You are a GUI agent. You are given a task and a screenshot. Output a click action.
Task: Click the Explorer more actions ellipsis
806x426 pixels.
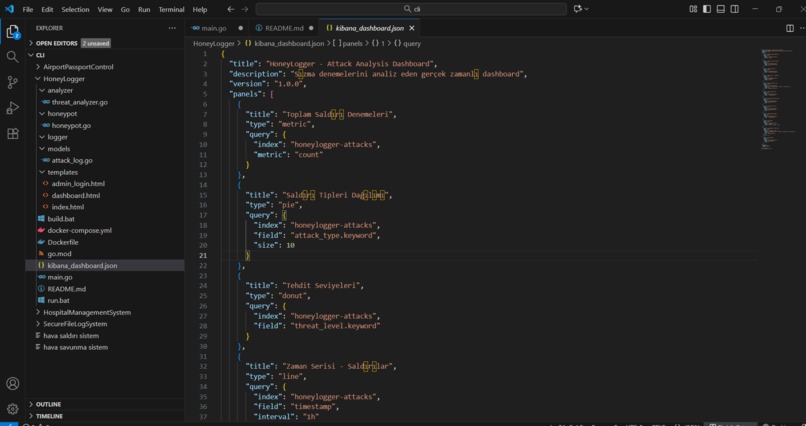(x=172, y=28)
